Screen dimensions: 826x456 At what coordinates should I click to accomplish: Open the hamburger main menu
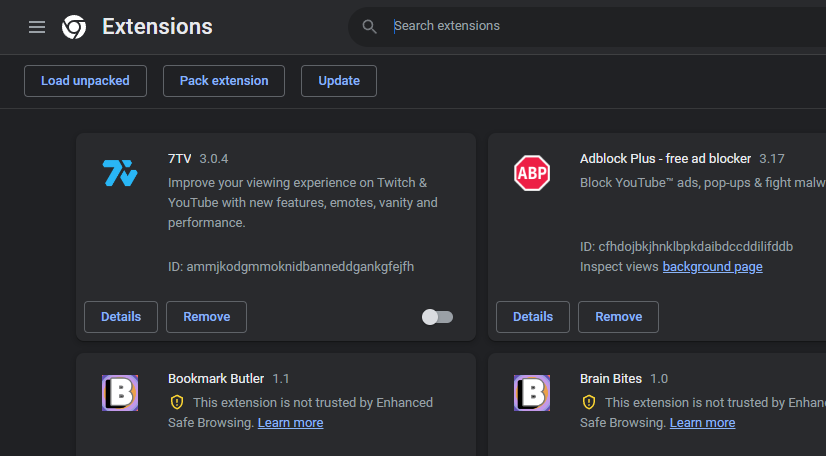coord(37,27)
